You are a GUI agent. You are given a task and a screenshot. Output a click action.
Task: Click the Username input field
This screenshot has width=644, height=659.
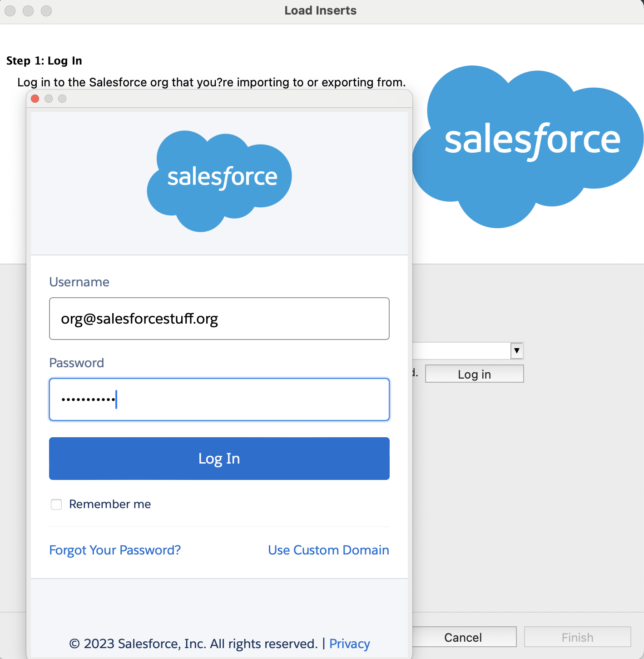coord(219,319)
